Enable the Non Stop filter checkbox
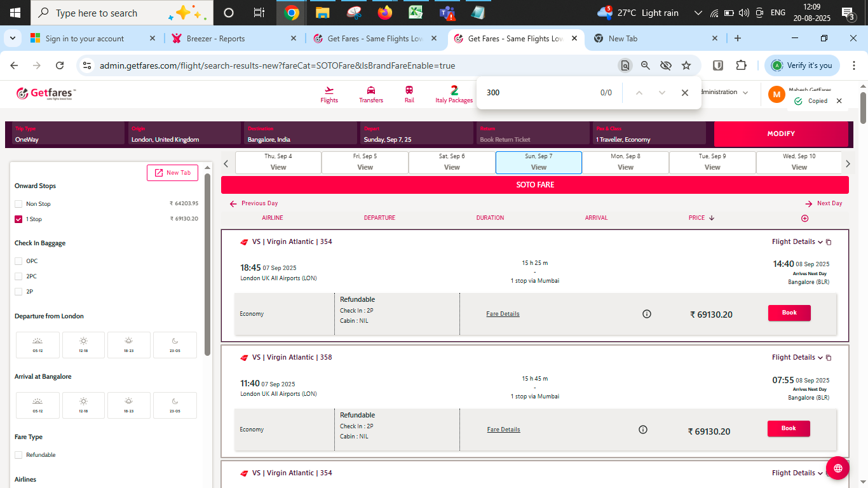Viewport: 868px width, 488px height. point(18,204)
